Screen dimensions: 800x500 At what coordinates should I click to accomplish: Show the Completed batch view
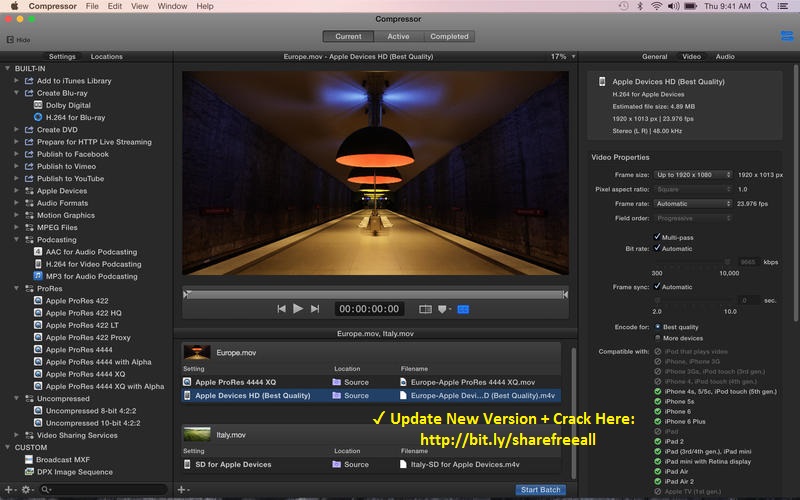point(449,36)
